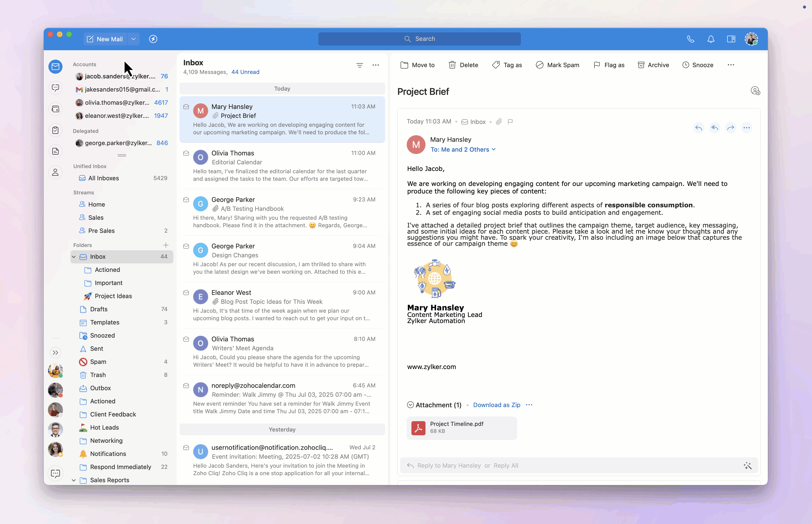Click the AI compose sparkle icon
This screenshot has width=812, height=524.
747,466
